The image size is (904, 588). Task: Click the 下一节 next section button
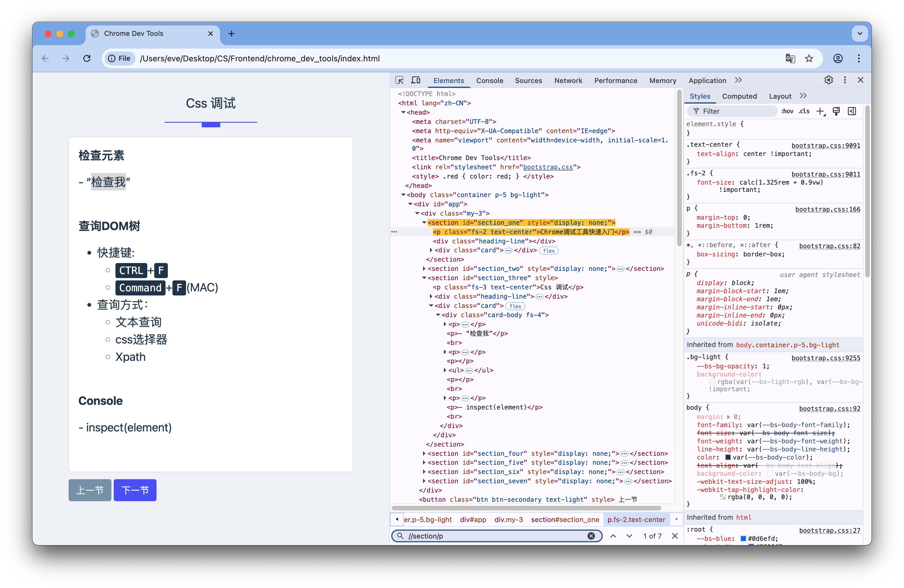pos(135,490)
